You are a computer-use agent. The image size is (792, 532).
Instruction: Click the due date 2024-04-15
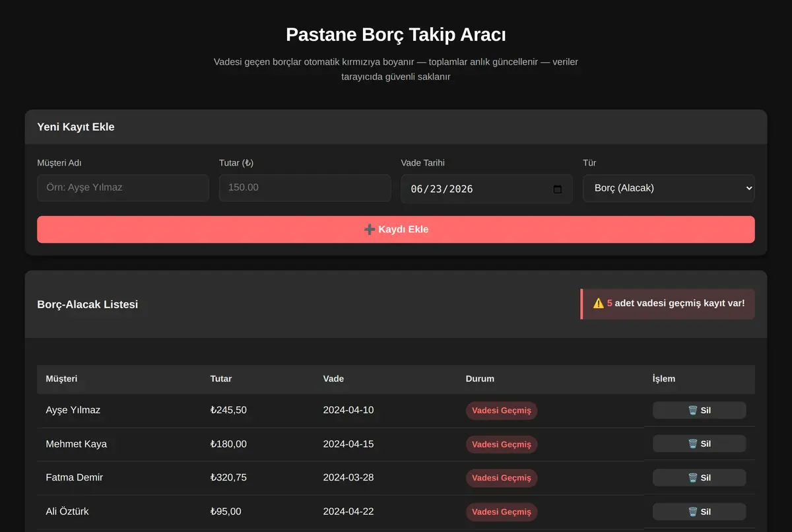click(x=348, y=444)
